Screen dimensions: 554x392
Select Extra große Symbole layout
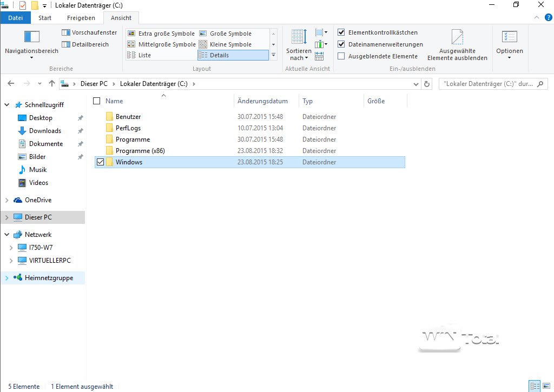coord(161,34)
